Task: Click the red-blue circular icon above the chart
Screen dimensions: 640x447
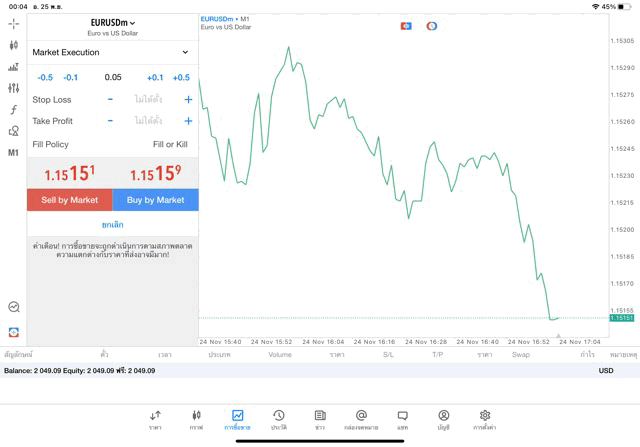Action: coord(432,26)
